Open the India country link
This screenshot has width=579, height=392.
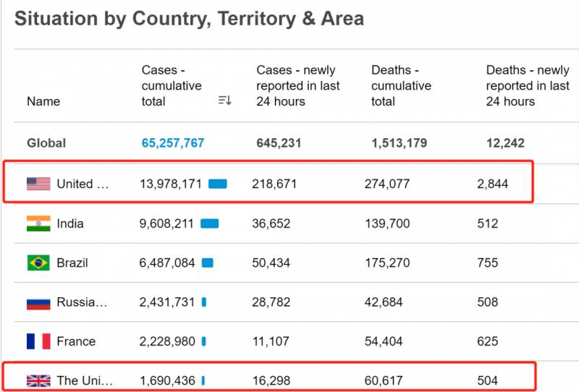[x=70, y=223]
